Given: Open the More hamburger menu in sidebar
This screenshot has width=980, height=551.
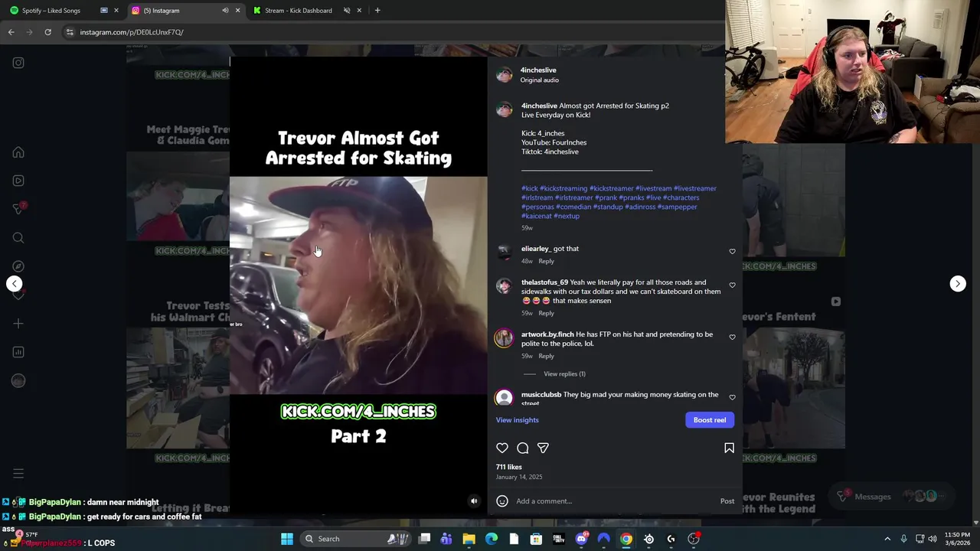Looking at the screenshot, I should pos(18,474).
